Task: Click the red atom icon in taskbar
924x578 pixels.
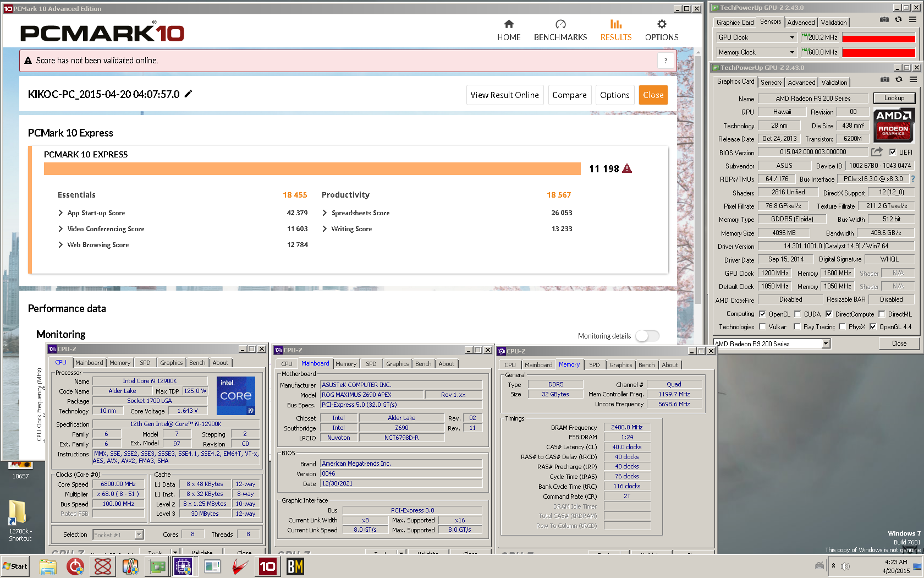Action: [x=103, y=566]
